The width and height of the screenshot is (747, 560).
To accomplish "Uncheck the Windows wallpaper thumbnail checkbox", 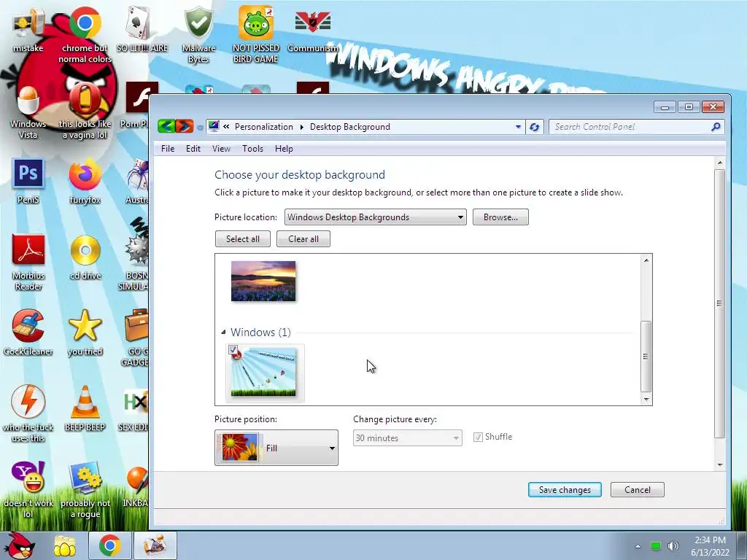I will 233,349.
